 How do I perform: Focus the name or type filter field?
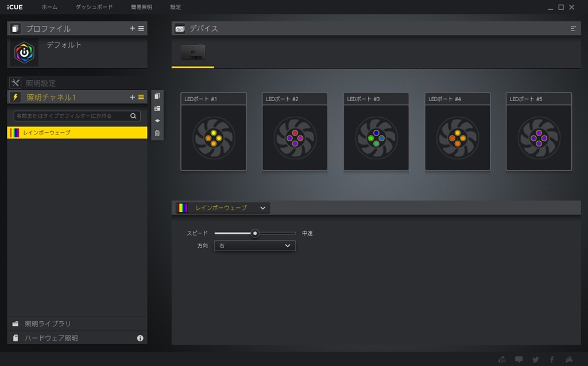pos(77,116)
